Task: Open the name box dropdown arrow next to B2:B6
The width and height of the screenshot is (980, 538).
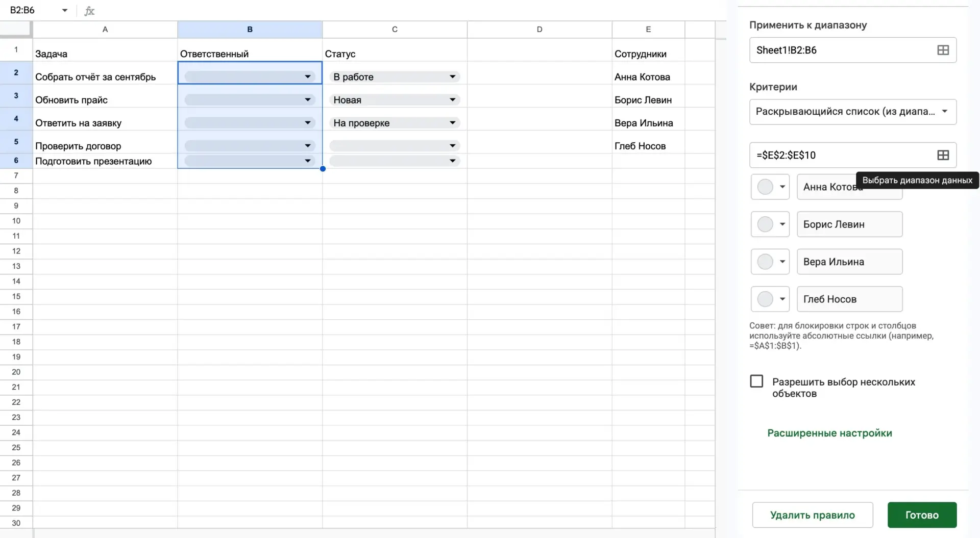Action: tap(65, 10)
